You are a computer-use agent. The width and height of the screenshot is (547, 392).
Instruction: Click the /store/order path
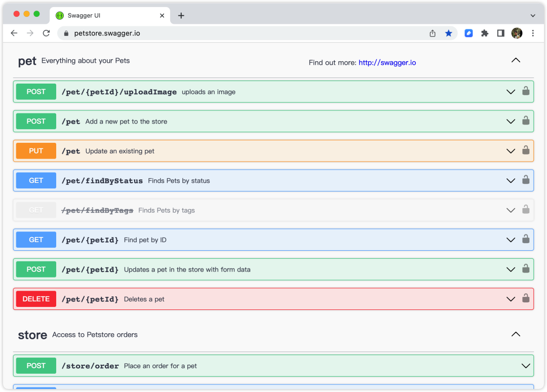pyautogui.click(x=90, y=366)
